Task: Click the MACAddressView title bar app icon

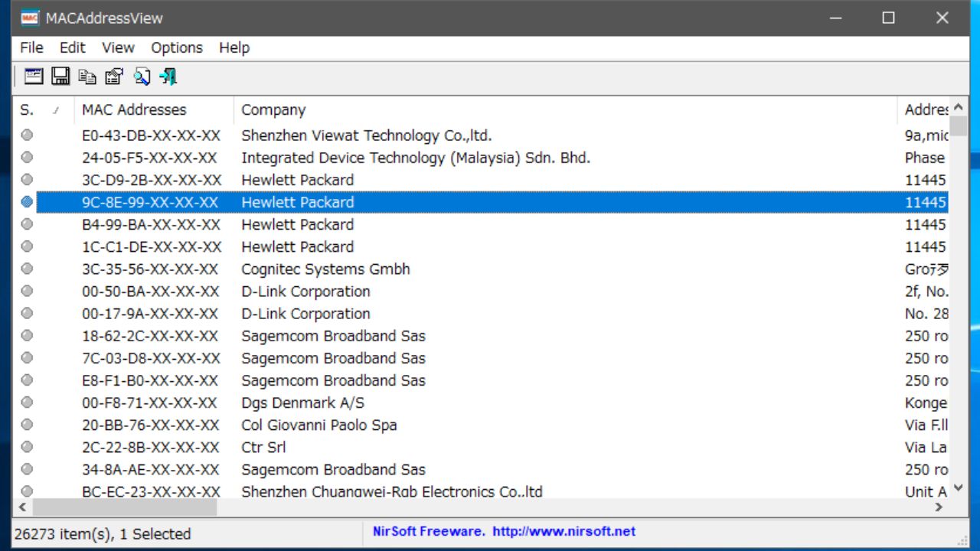Action: 30,18
